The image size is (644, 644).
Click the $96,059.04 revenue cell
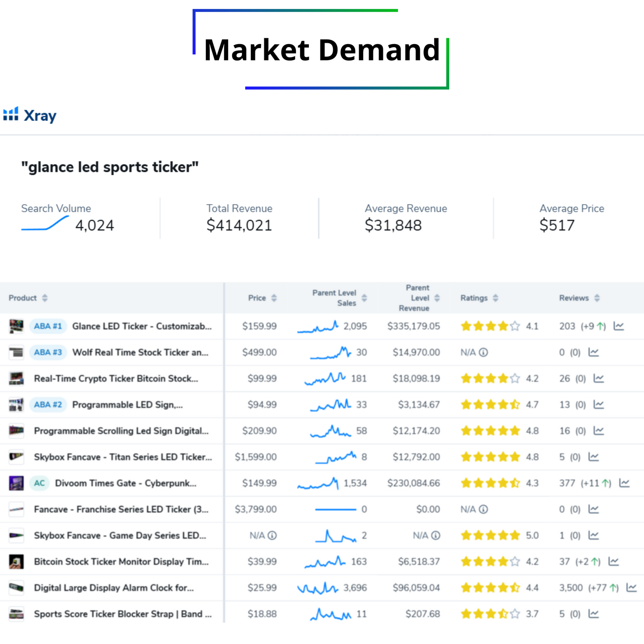click(x=416, y=588)
